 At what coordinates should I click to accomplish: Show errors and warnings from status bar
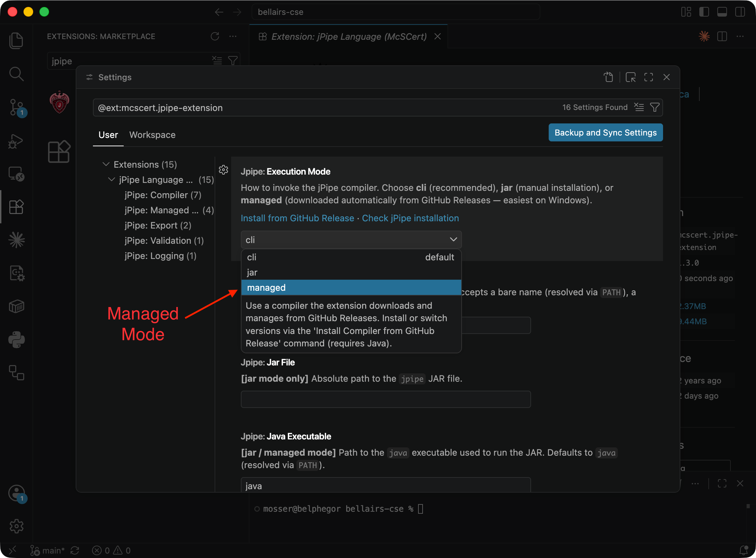(x=111, y=550)
